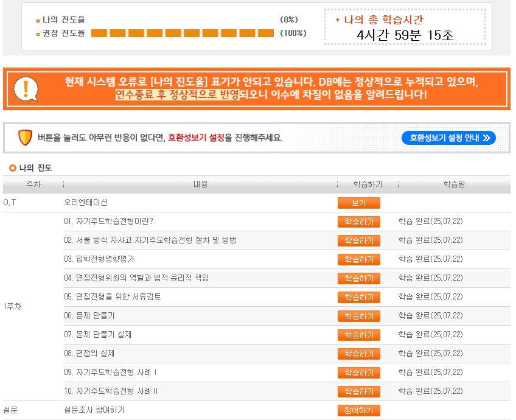Screen dimensions: 516x420
Task: Click 학습하기 for lesson 06 문제 만들기
Action: [359, 316]
